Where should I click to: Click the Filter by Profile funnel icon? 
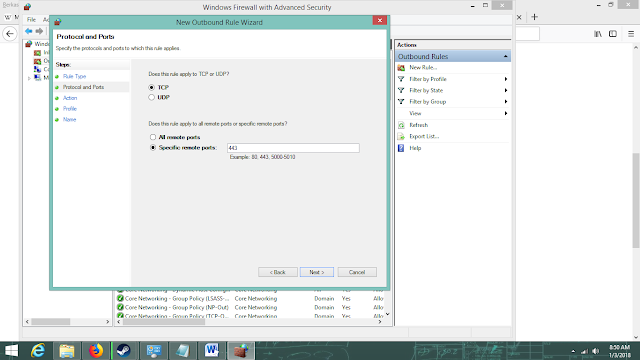(x=401, y=79)
